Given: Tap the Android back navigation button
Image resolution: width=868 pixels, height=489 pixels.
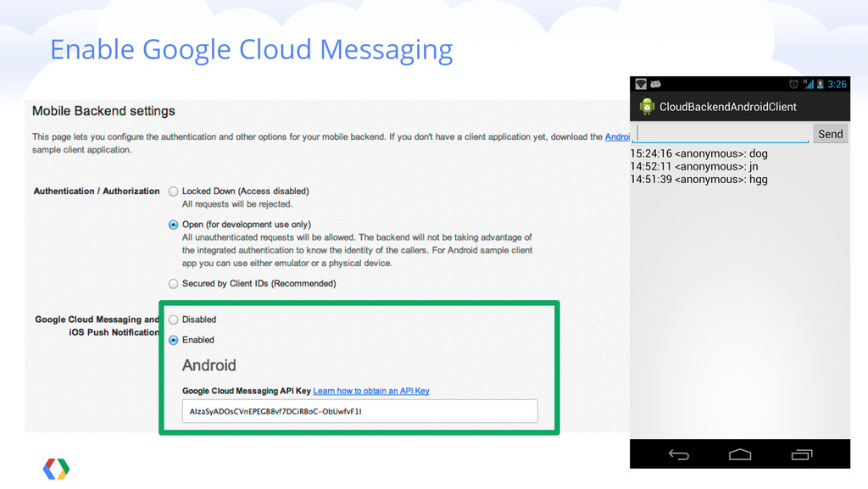Looking at the screenshot, I should (679, 455).
